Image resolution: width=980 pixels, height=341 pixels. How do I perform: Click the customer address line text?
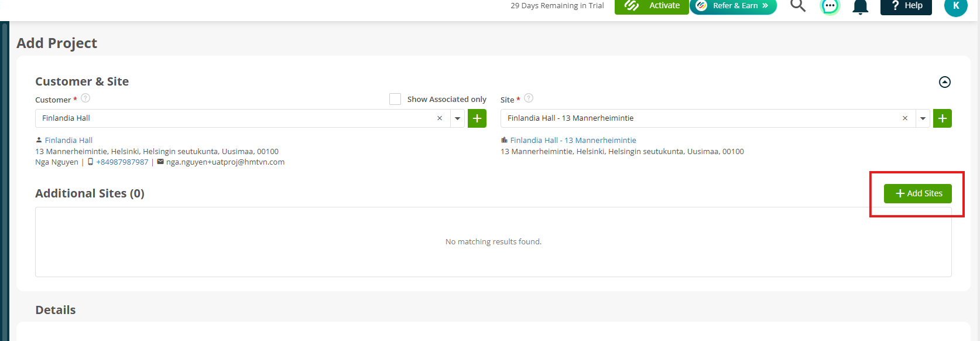point(157,151)
